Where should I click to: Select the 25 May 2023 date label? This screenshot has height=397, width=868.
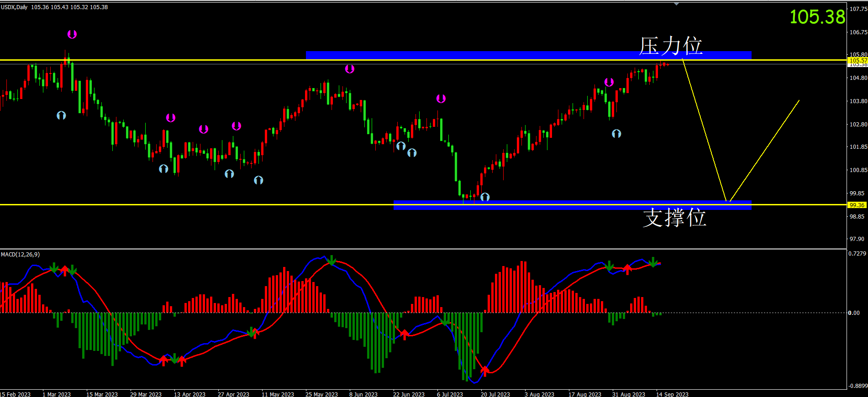tap(321, 394)
